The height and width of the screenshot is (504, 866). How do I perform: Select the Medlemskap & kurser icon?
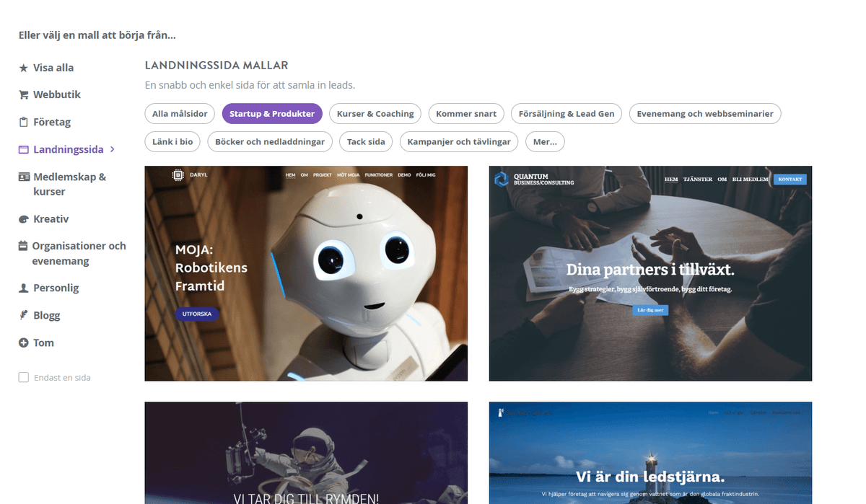[24, 177]
